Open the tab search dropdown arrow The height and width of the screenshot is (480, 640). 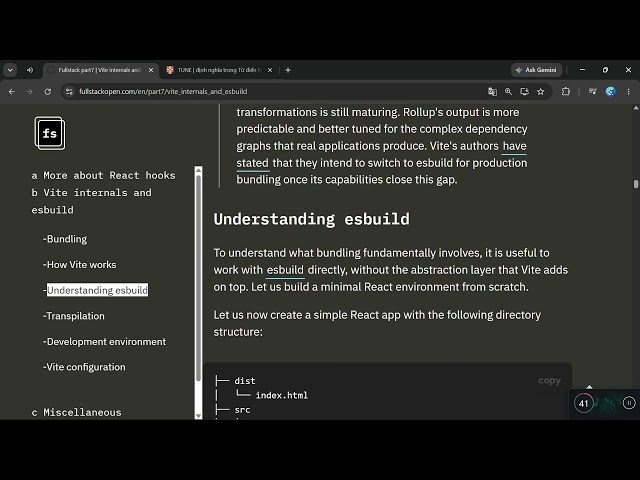click(10, 70)
